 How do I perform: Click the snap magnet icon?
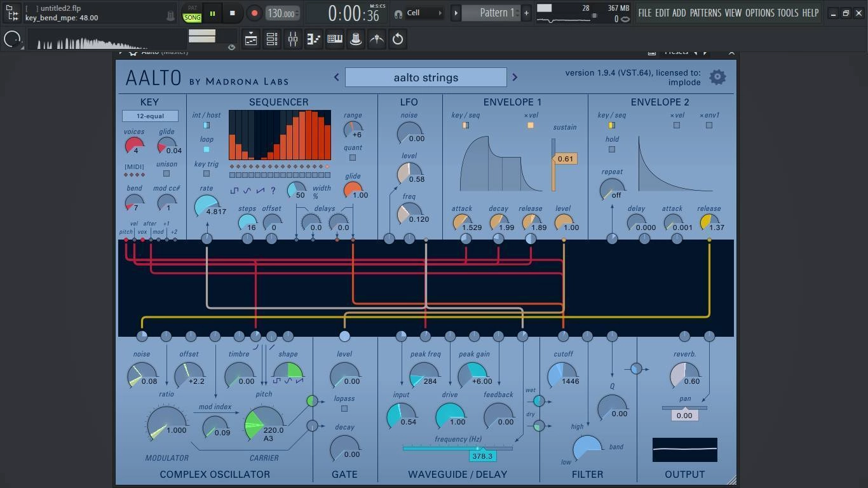click(x=398, y=13)
